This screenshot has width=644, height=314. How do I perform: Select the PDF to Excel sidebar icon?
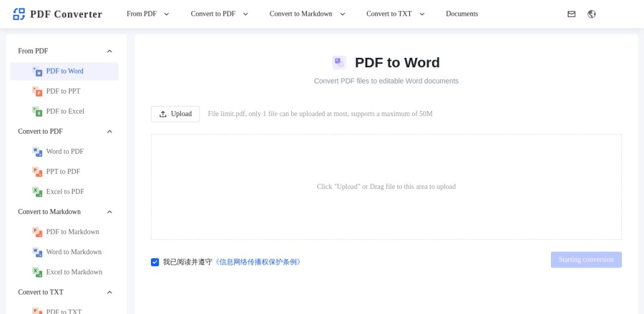[x=37, y=111]
